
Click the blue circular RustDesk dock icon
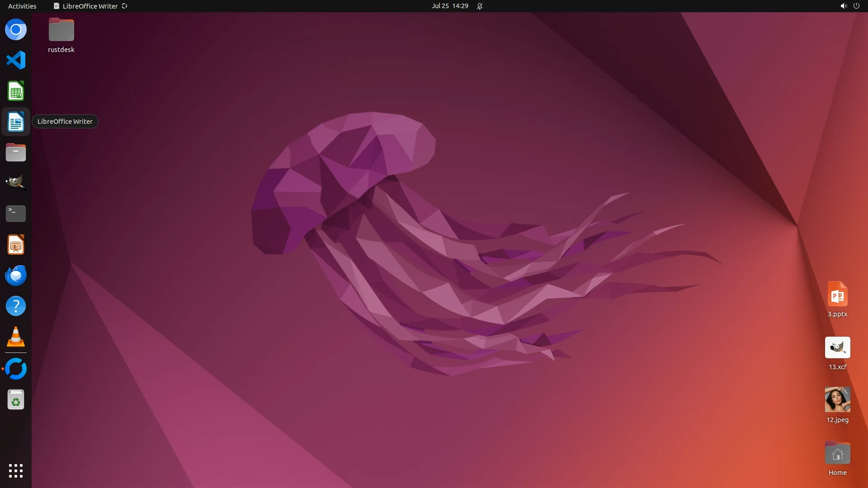(16, 369)
